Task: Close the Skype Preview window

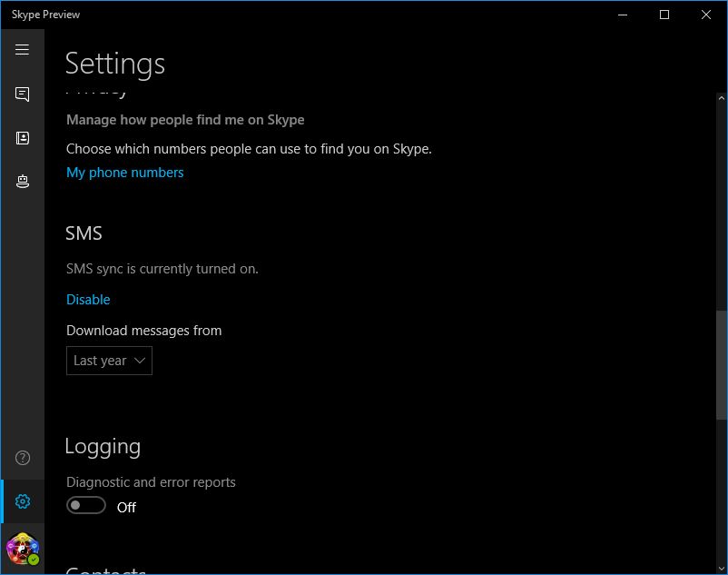Action: coord(706,15)
